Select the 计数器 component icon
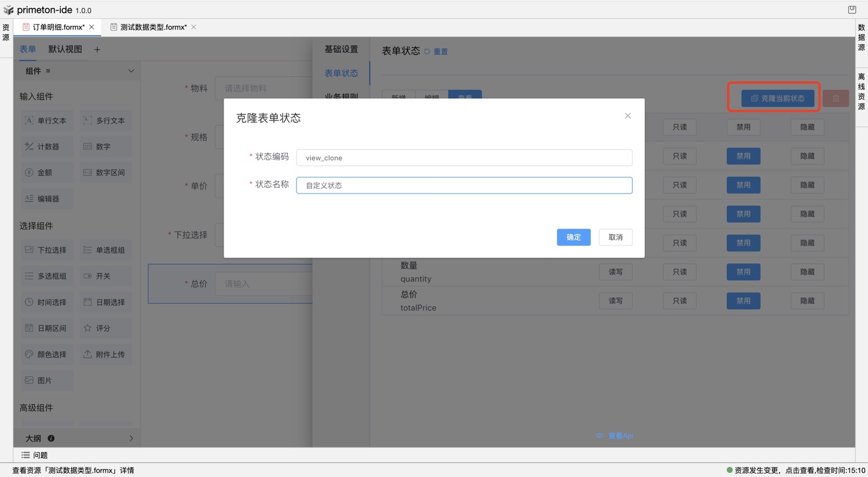 pos(29,147)
